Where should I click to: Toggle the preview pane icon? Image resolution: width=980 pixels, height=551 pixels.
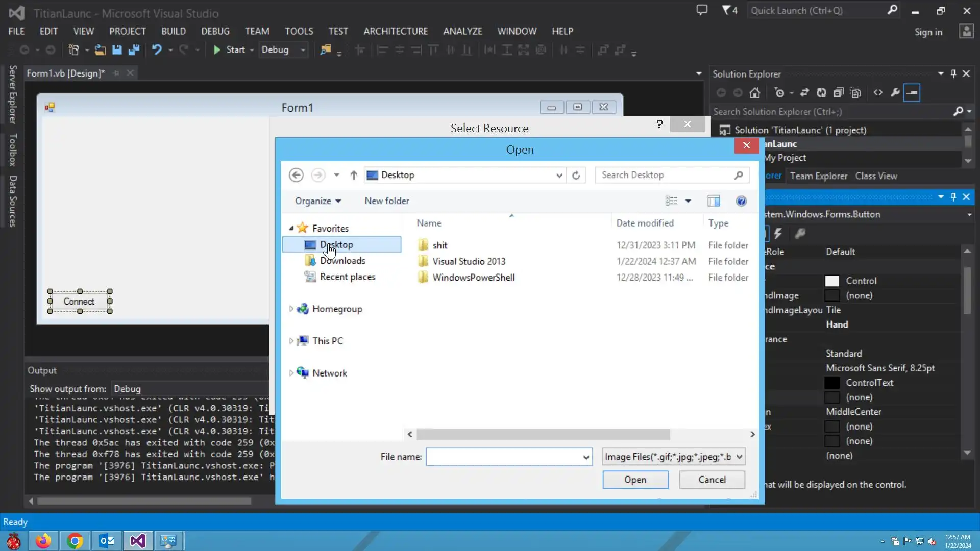pos(714,201)
